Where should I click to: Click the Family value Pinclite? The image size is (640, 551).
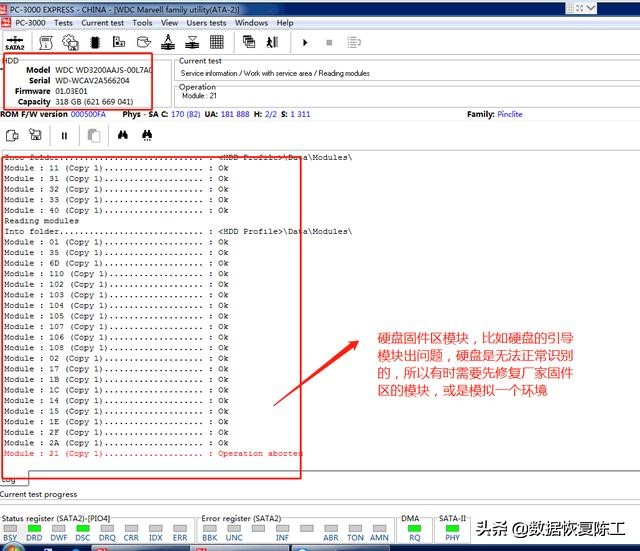tap(510, 114)
